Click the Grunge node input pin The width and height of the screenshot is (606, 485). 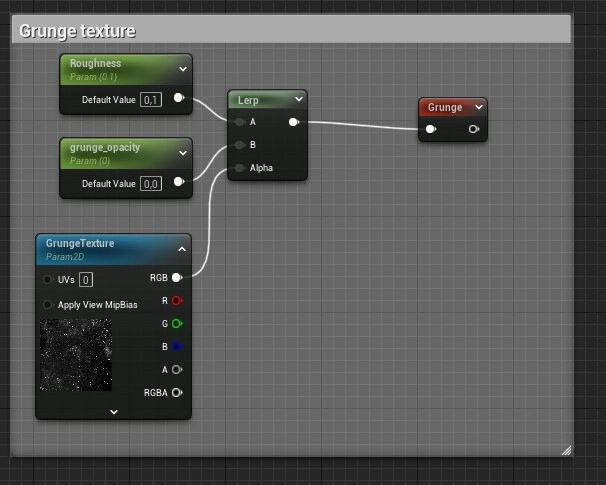(431, 129)
